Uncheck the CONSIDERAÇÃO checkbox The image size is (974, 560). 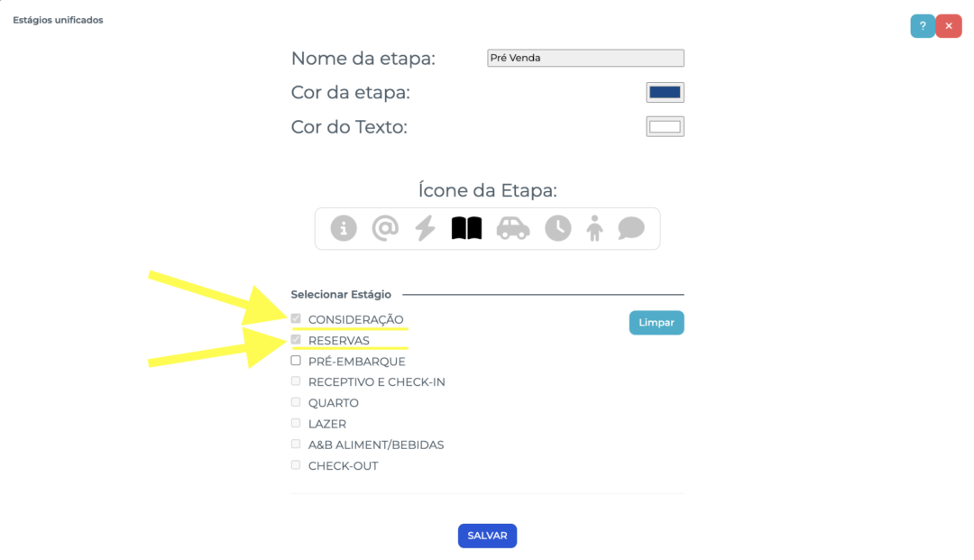point(296,318)
